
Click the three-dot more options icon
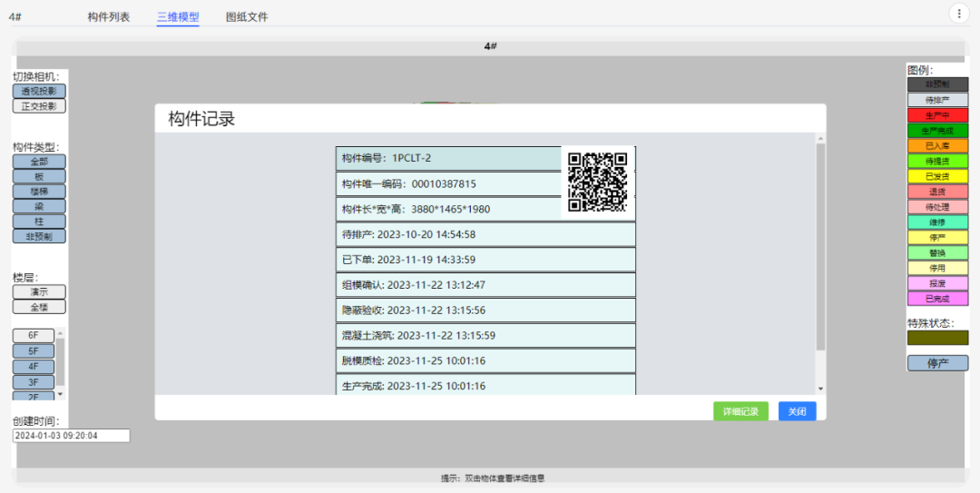959,14
